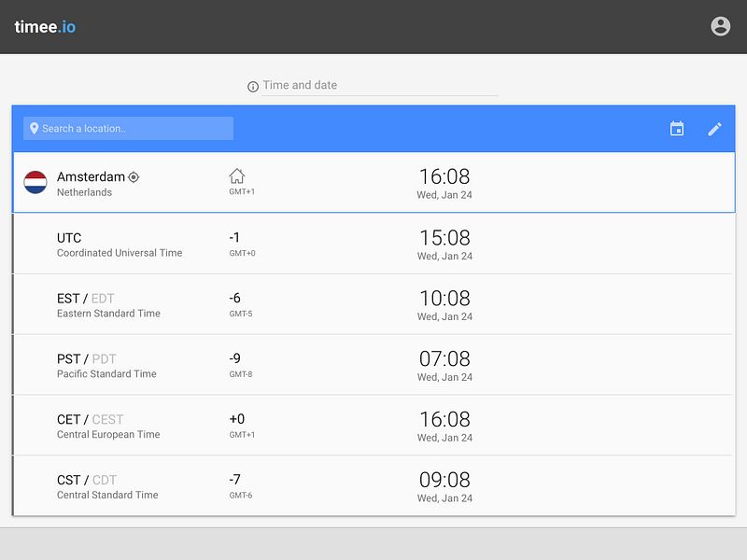
Task: Switch to the greyed CEST label
Action: pyautogui.click(x=107, y=419)
